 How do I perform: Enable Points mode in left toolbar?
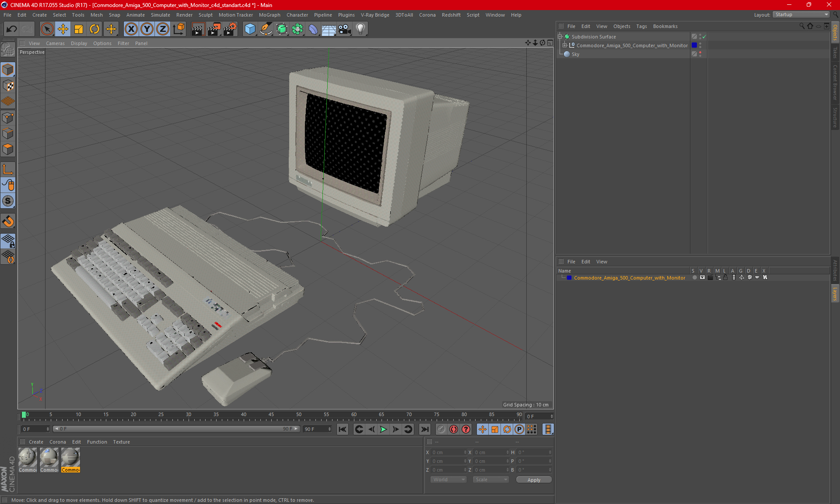(x=8, y=118)
